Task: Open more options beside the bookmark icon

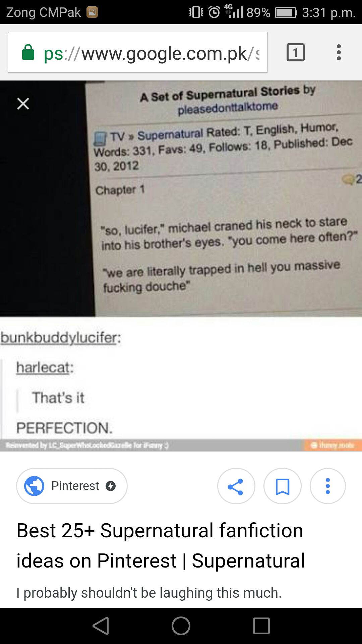Action: [x=328, y=486]
